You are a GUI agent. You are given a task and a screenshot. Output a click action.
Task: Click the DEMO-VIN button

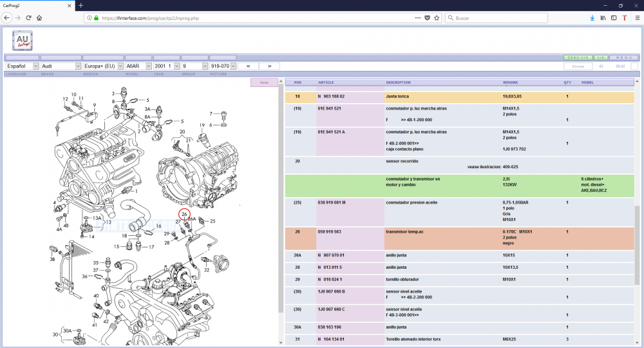[578, 57]
